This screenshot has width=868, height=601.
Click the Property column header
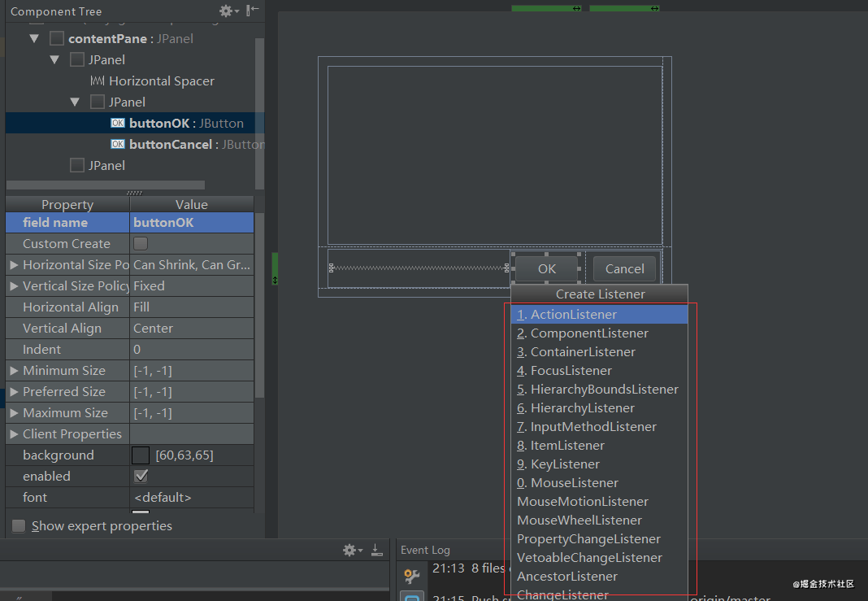pyautogui.click(x=67, y=204)
